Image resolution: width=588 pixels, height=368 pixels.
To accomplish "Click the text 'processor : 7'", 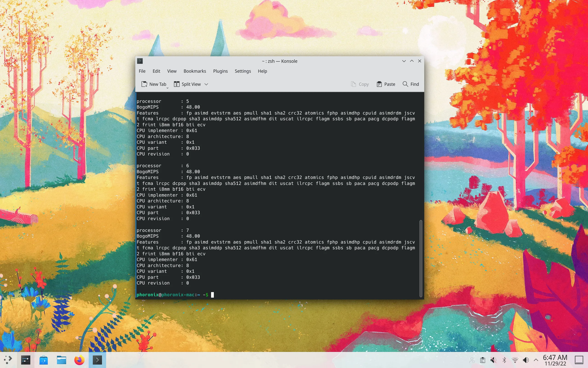I will tap(163, 230).
